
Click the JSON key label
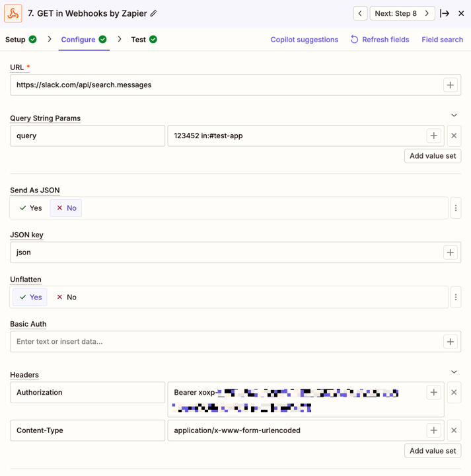(26, 235)
